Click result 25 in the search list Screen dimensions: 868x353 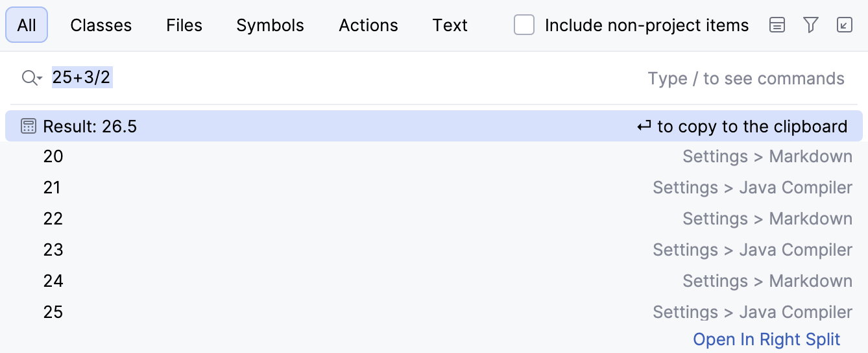433,312
